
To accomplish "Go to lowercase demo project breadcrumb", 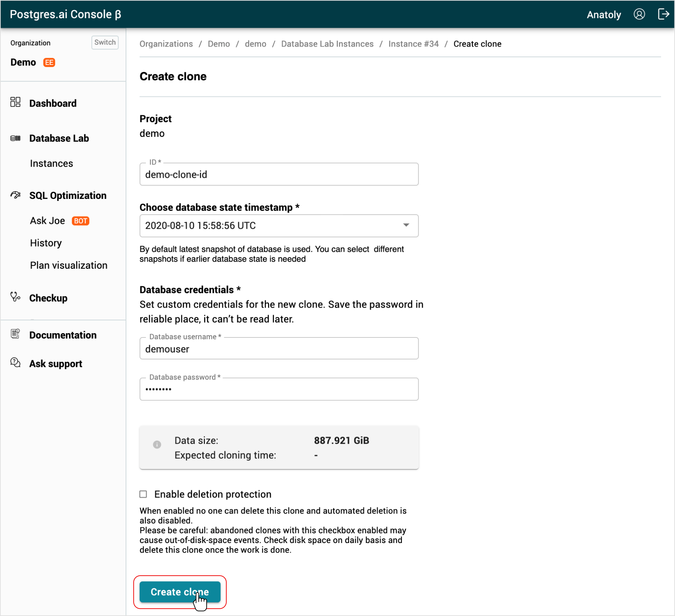I will pyautogui.click(x=255, y=44).
